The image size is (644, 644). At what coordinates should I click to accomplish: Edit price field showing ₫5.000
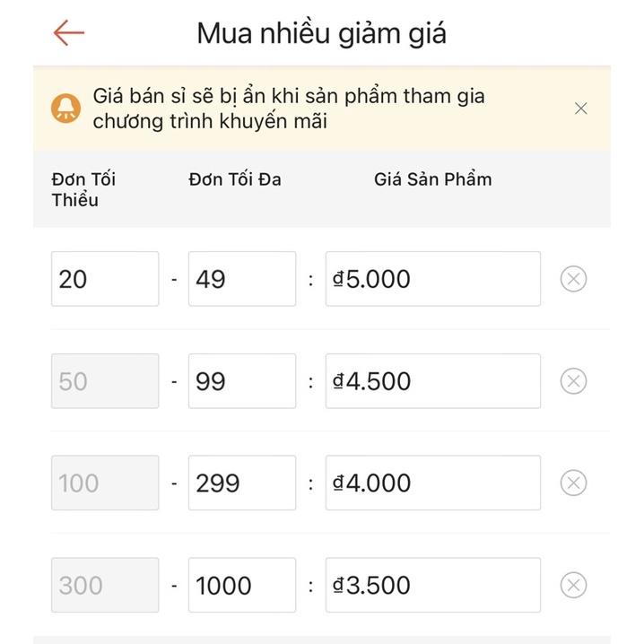[433, 279]
